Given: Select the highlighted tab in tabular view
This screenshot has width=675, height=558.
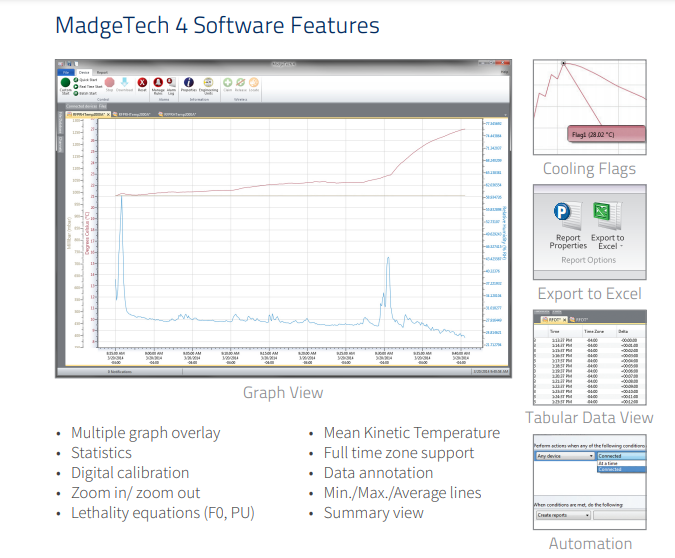Looking at the screenshot, I should (554, 319).
